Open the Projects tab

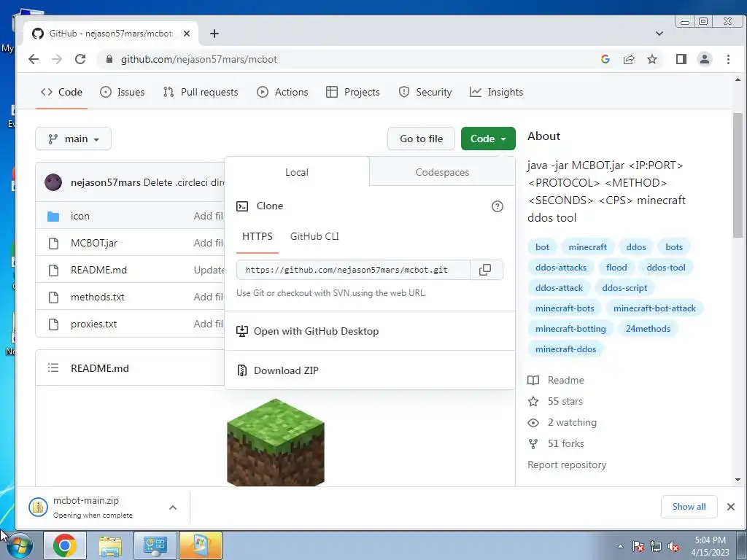pos(353,92)
